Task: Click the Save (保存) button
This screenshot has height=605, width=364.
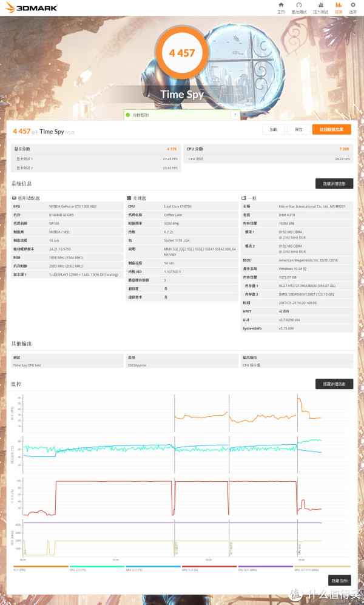Action: [x=298, y=130]
